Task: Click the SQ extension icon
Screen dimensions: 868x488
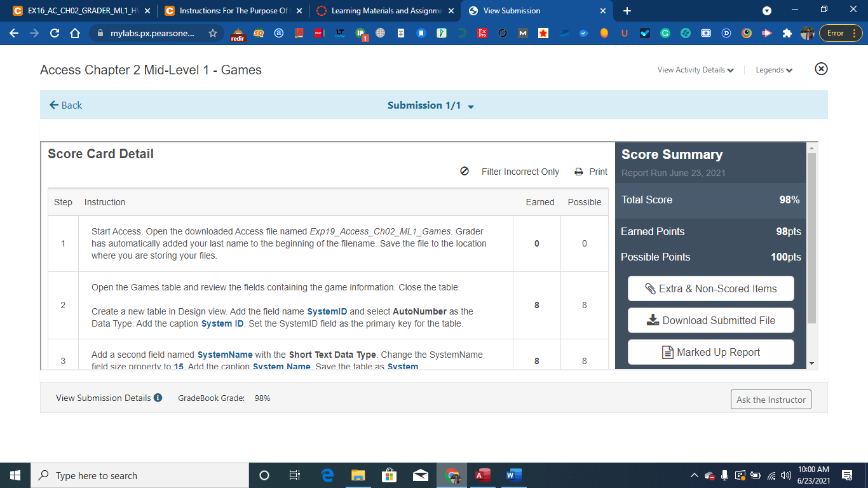Action: click(x=259, y=33)
